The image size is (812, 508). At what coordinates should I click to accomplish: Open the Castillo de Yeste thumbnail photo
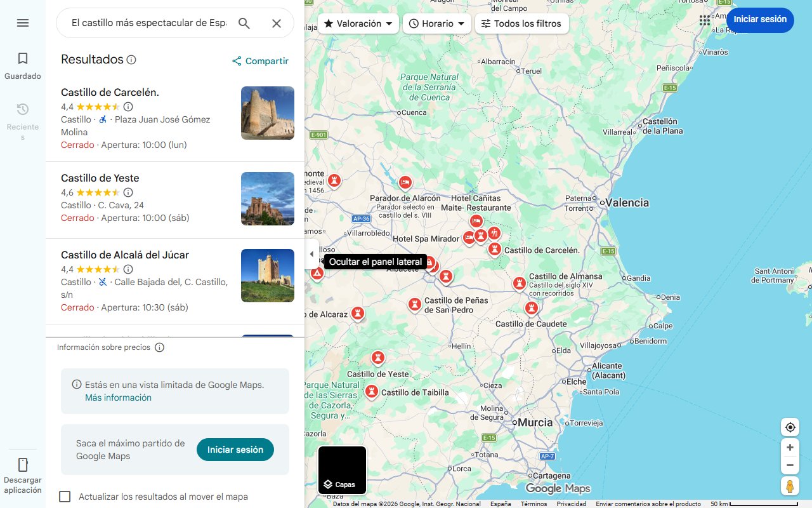tap(267, 199)
